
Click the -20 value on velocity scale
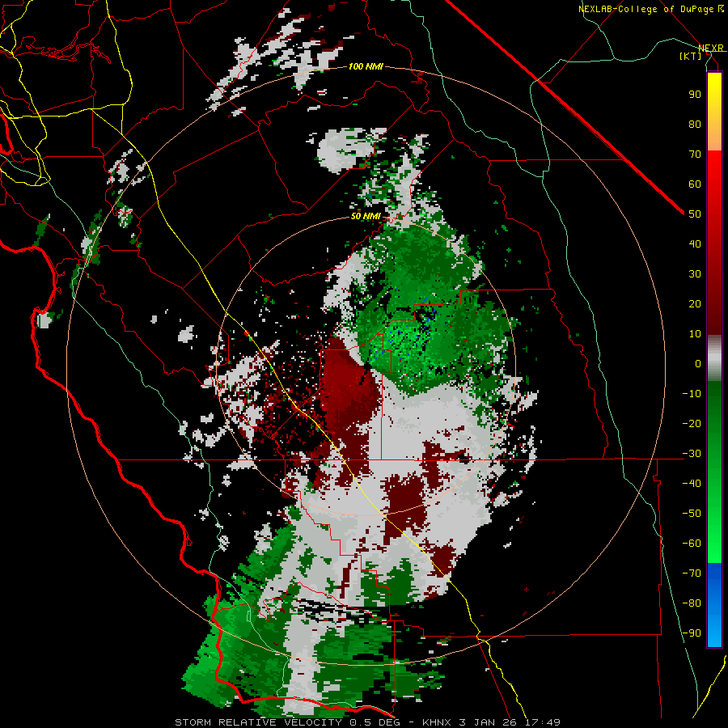(x=692, y=424)
